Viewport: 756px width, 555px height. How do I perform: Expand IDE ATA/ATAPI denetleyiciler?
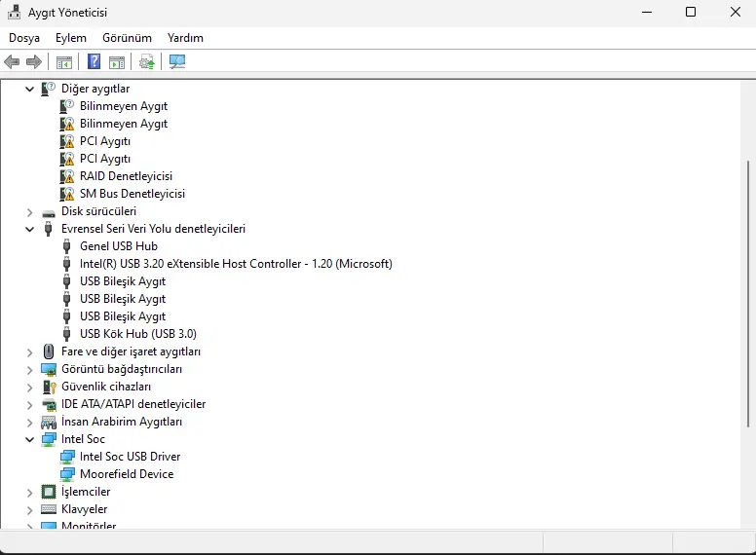coord(30,405)
